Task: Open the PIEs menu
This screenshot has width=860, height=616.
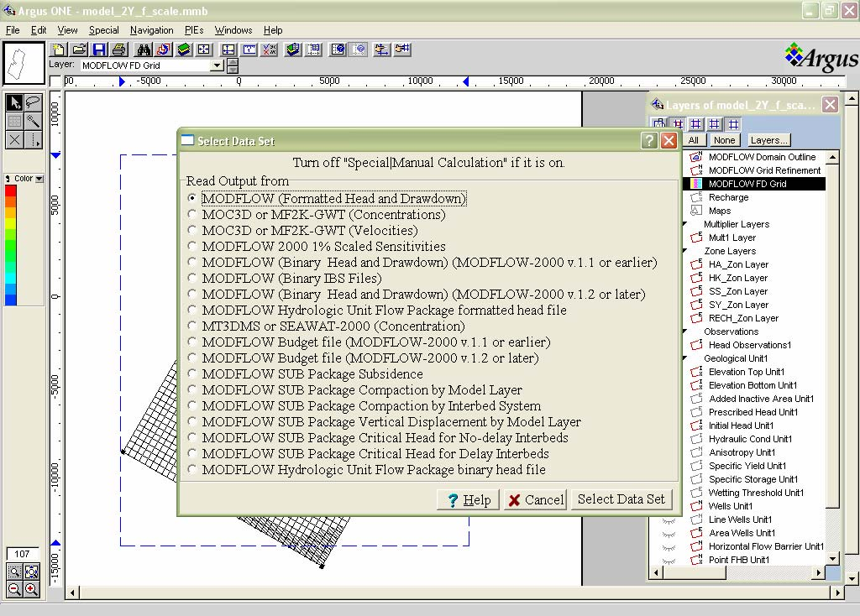Action: (194, 30)
